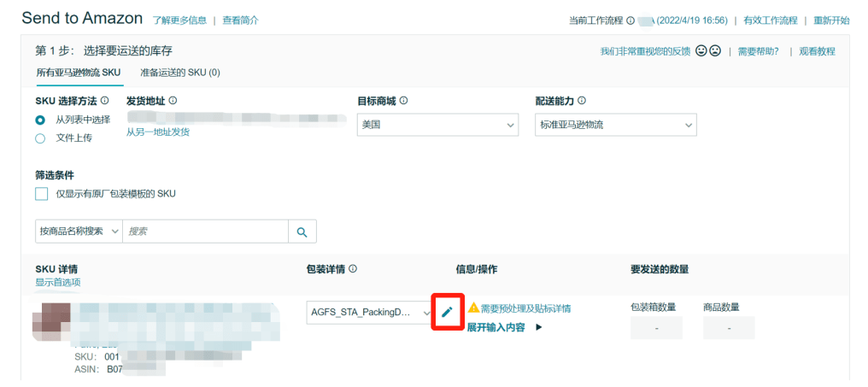Click the search magnifier button

302,232
